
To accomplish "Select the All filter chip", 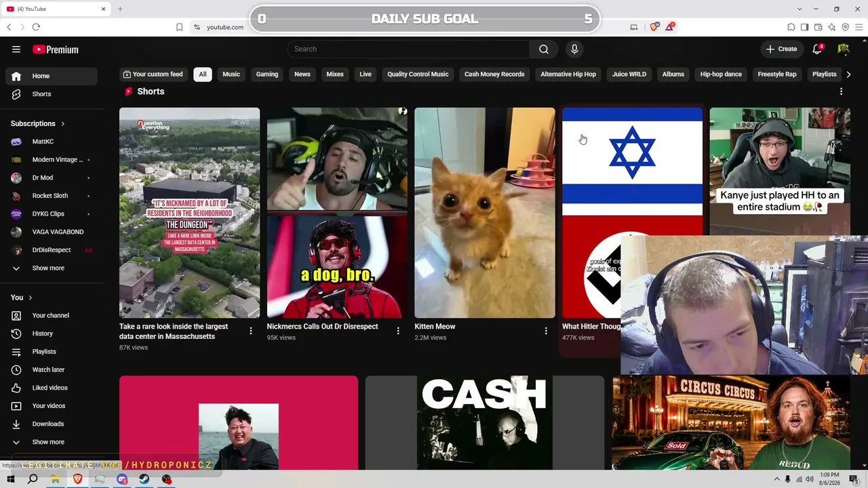I will (203, 74).
